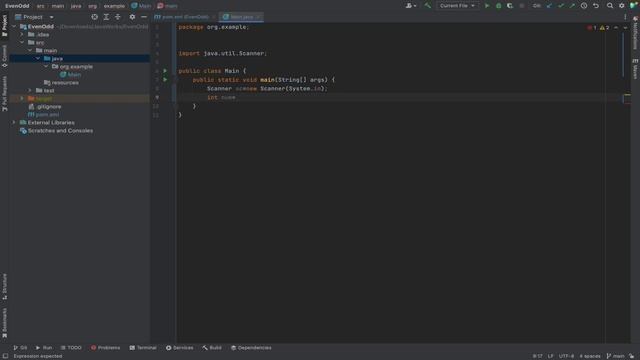Image resolution: width=640 pixels, height=360 pixels.
Task: Click main branch widget in status bar
Action: tap(616, 356)
